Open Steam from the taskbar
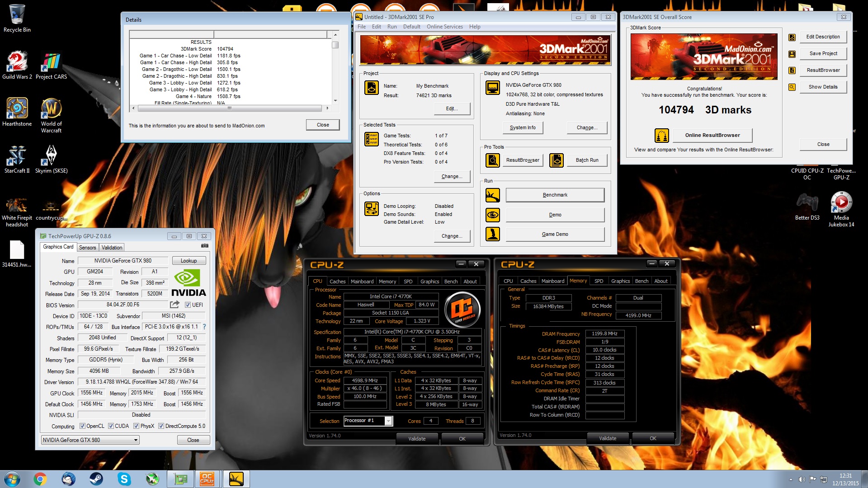The image size is (868, 488). (96, 479)
